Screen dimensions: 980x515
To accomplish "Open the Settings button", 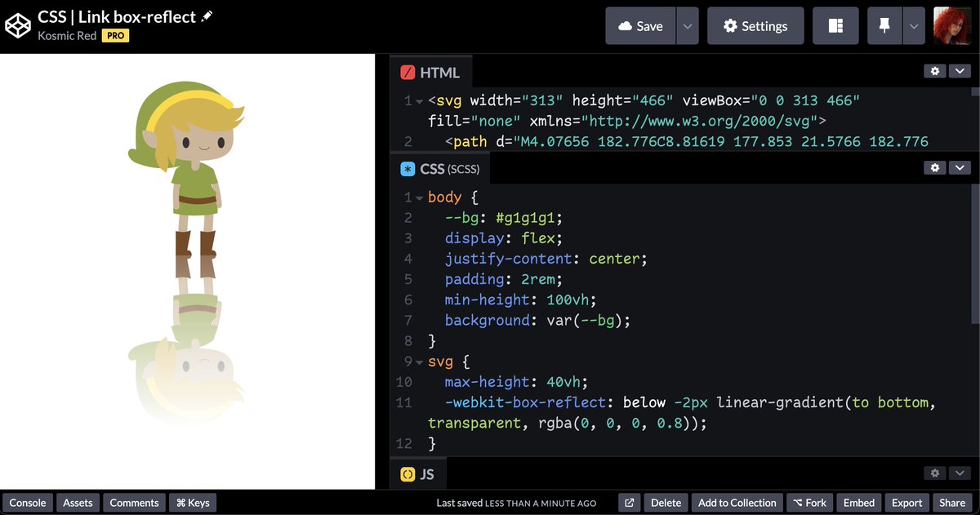I will 755,26.
